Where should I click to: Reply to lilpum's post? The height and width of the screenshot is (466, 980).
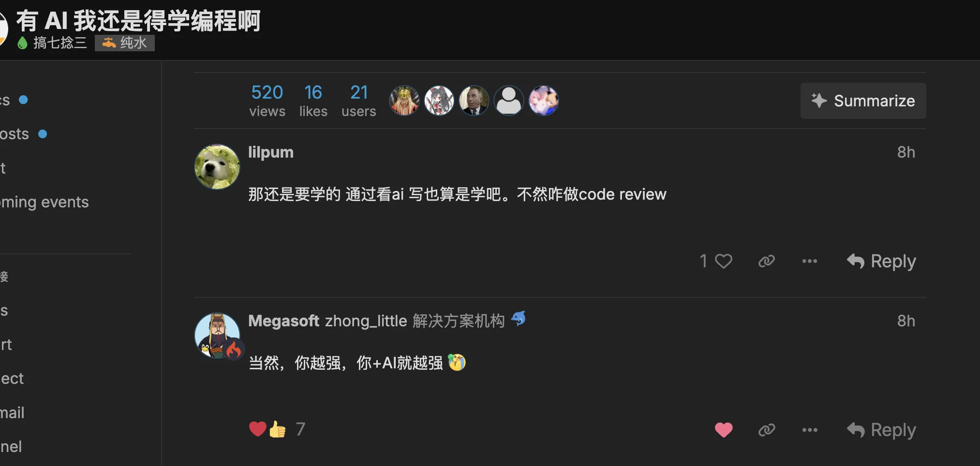click(x=881, y=262)
